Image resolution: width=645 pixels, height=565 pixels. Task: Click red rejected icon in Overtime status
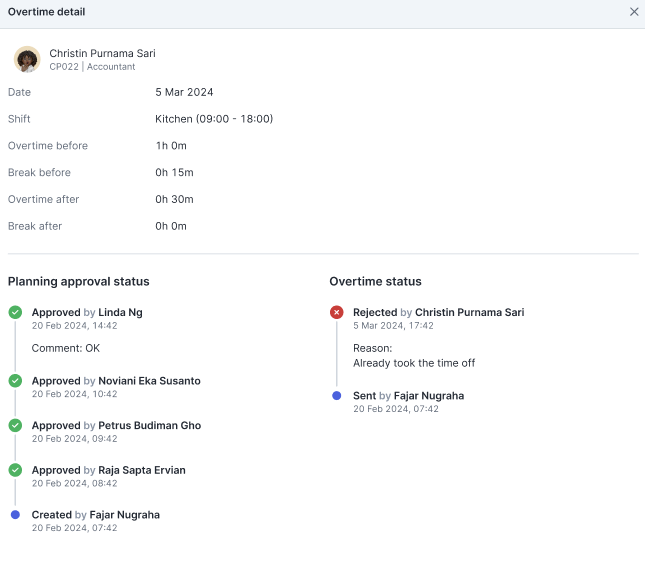337,312
